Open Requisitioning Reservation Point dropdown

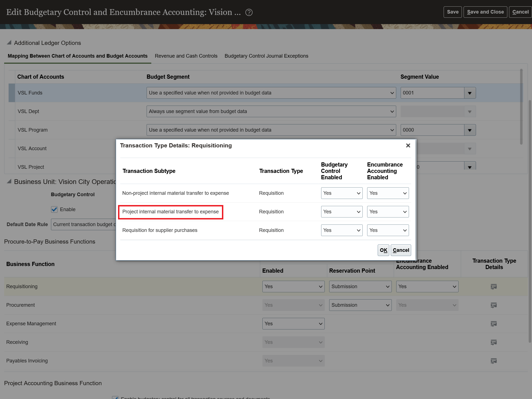pyautogui.click(x=360, y=287)
